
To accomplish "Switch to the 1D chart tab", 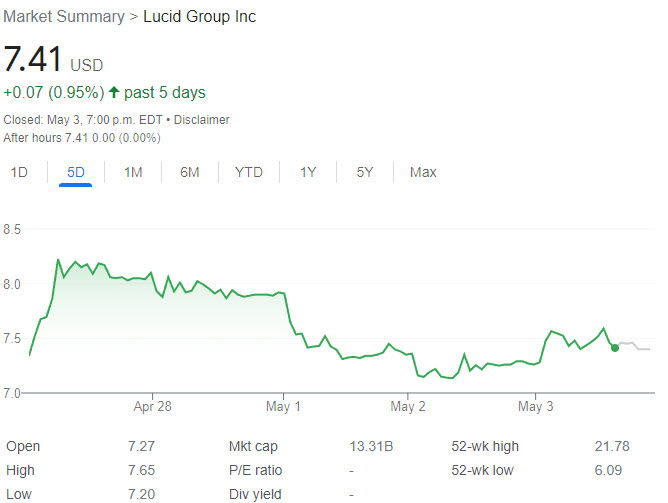I will tap(19, 172).
